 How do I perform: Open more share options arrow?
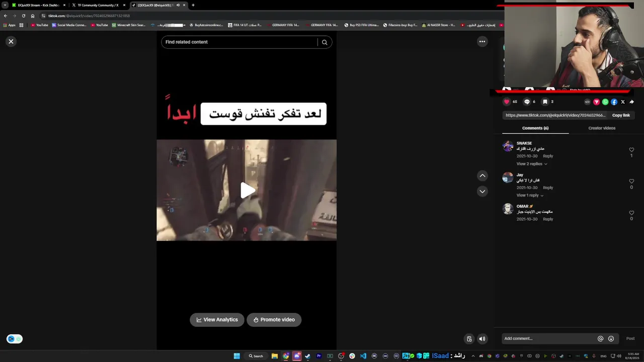click(632, 102)
